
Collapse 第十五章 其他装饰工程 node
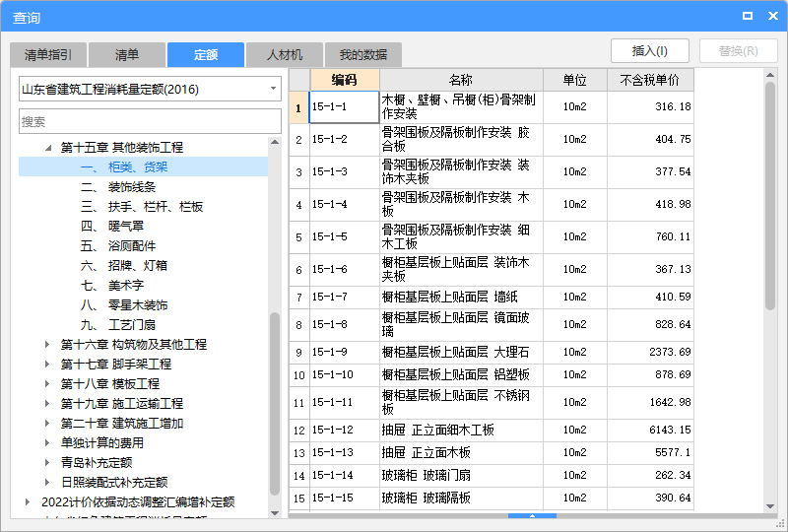[x=48, y=148]
